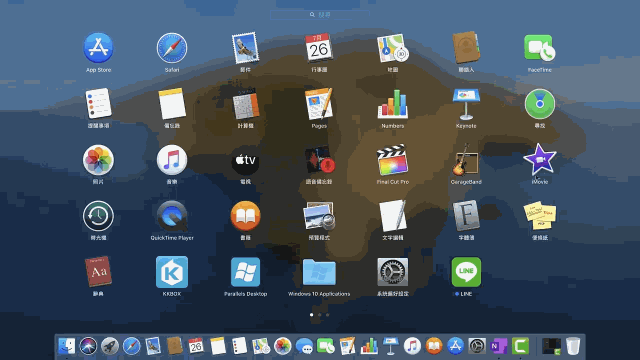Open the Font Book app
Screen dimensions: 640x360
point(466,216)
